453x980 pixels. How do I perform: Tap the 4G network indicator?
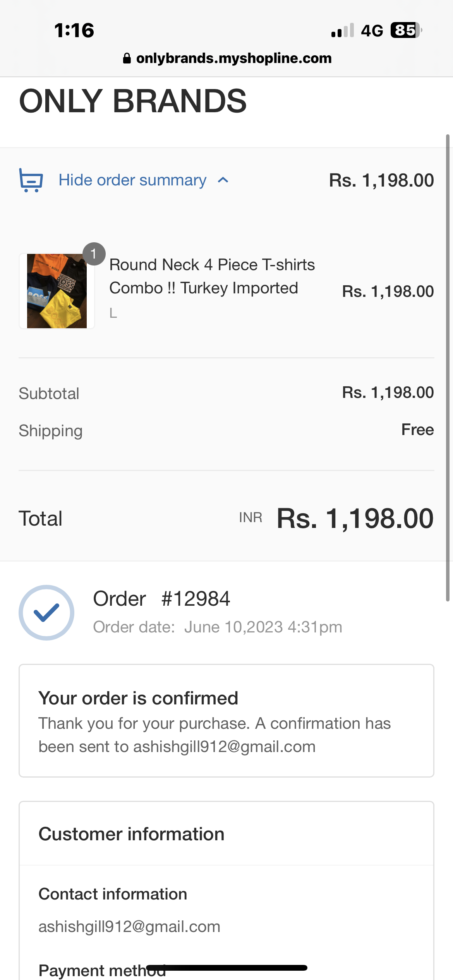tap(372, 31)
